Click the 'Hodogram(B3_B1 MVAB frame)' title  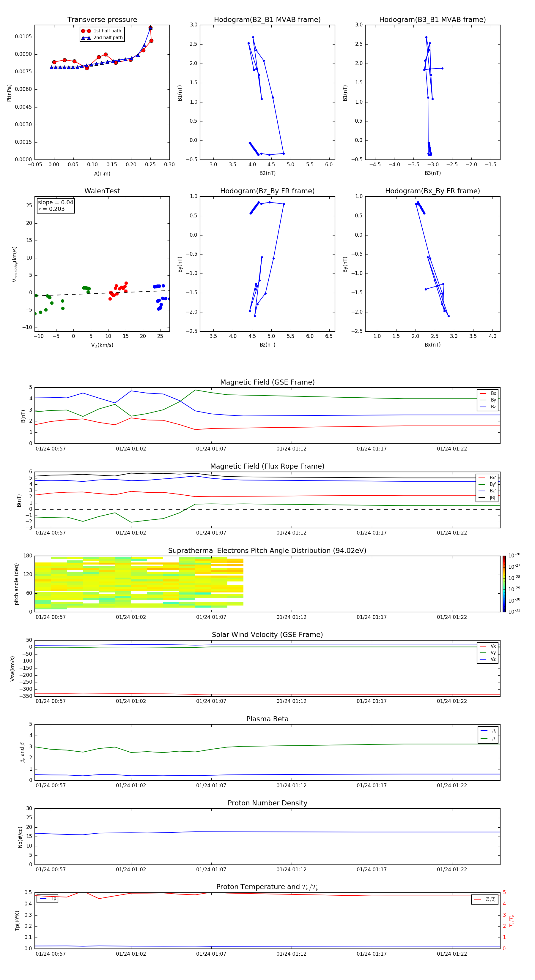tap(432, 20)
